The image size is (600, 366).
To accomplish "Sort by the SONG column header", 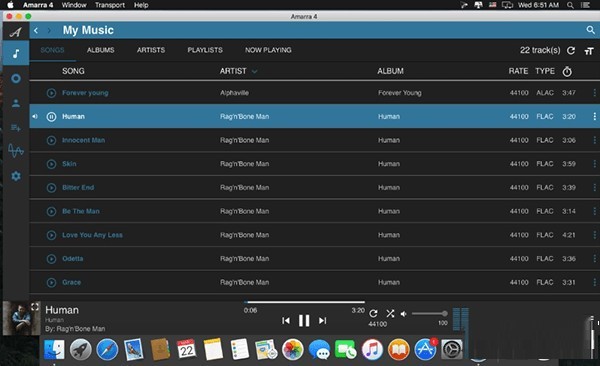I will pyautogui.click(x=73, y=71).
